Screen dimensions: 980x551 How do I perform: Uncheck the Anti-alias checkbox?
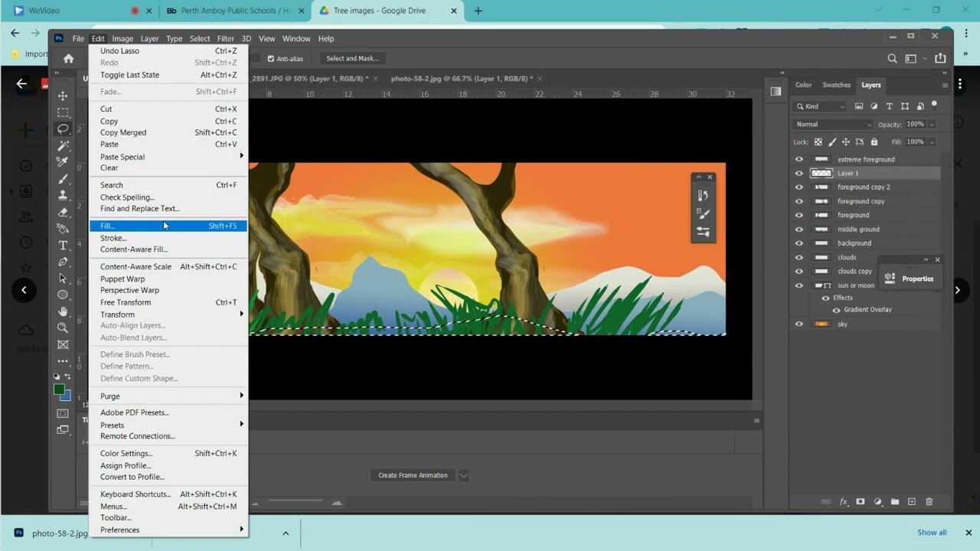point(270,58)
